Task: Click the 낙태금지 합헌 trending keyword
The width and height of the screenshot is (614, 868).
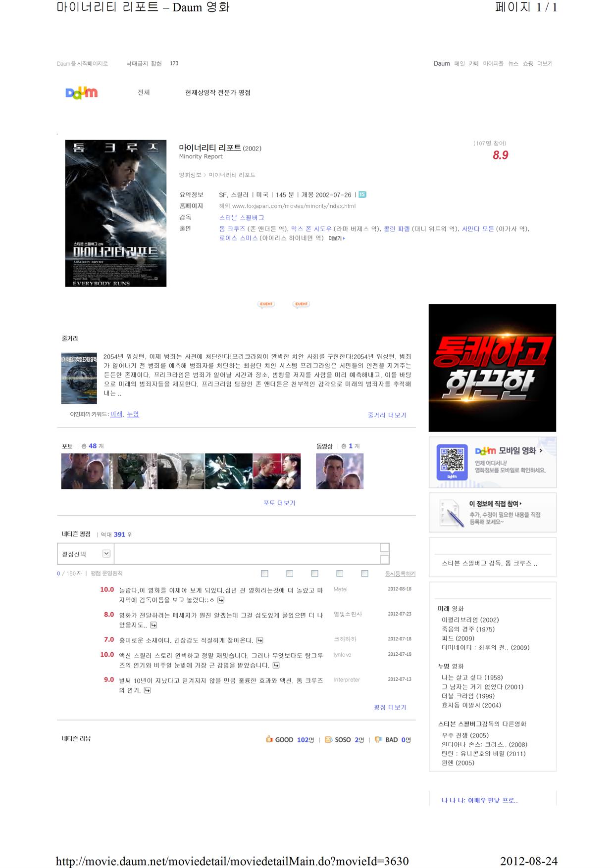Action: [144, 64]
